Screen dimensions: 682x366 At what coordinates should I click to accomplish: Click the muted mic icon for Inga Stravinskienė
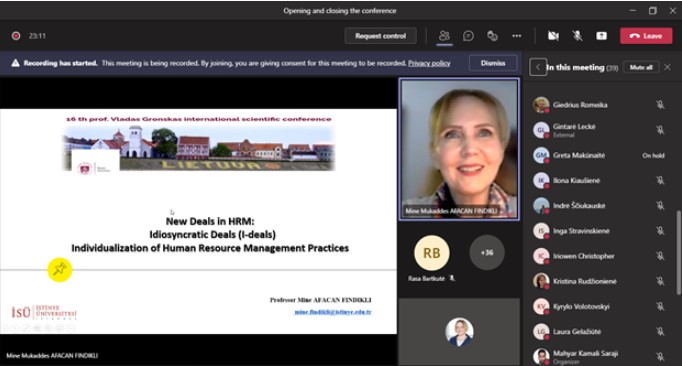(x=660, y=231)
